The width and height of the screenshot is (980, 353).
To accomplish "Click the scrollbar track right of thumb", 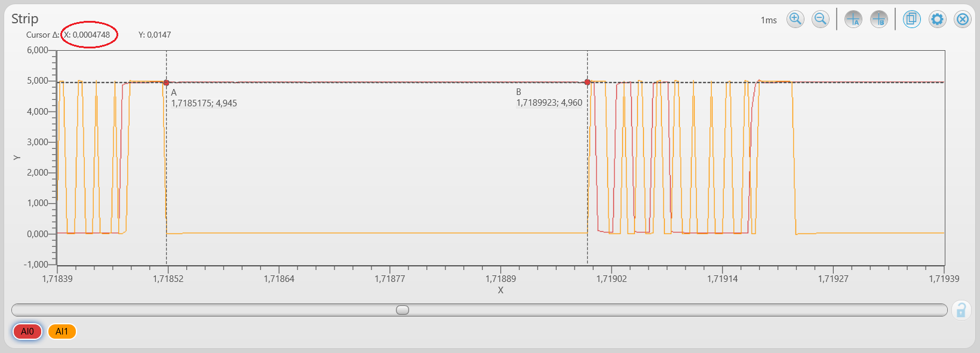I will [657, 310].
